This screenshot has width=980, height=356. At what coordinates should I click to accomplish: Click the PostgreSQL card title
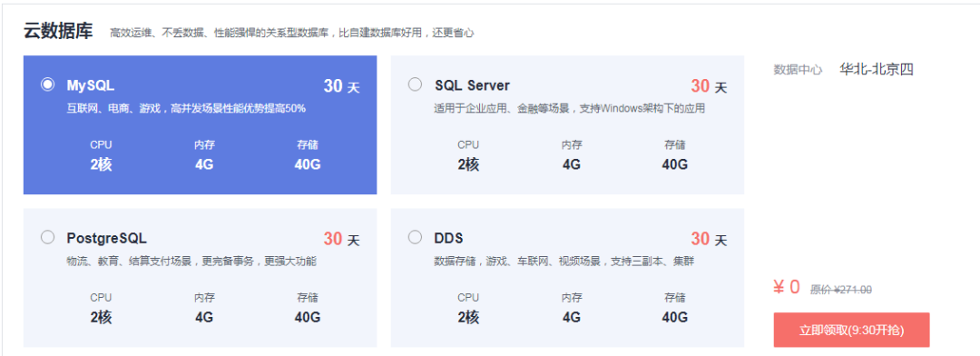click(x=107, y=238)
